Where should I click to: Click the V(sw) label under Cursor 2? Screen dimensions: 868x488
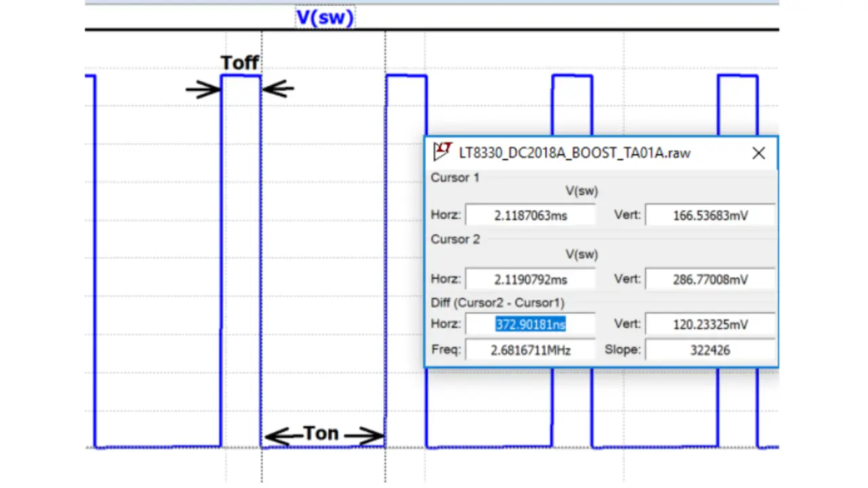582,255
